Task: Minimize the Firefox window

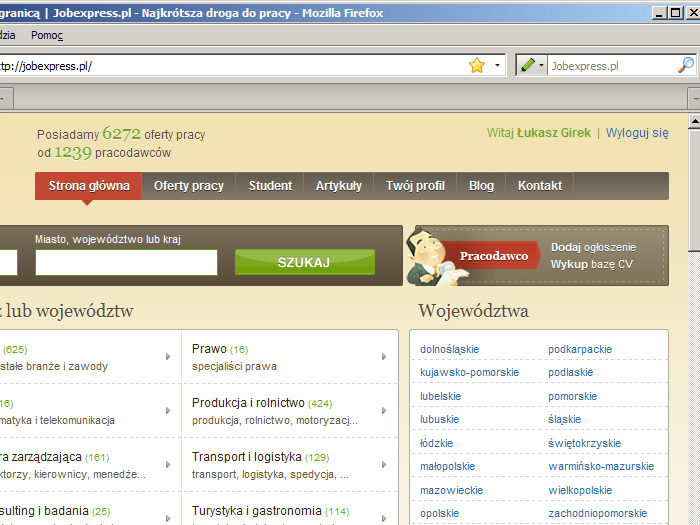Action: click(x=659, y=12)
